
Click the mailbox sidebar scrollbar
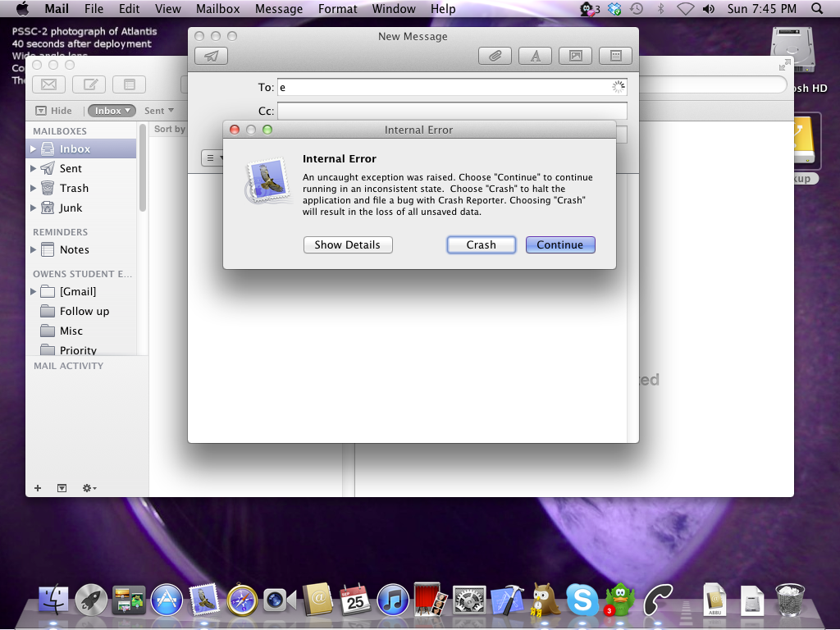click(143, 167)
